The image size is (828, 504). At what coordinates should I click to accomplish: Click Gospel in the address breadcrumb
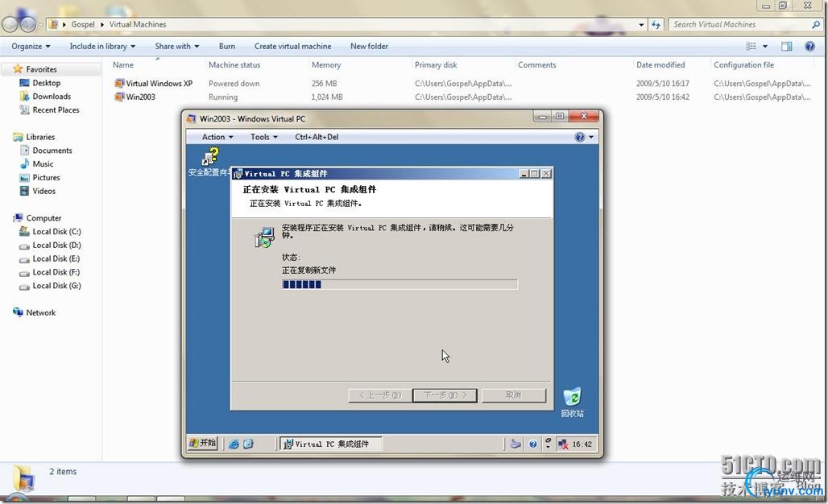[x=83, y=24]
